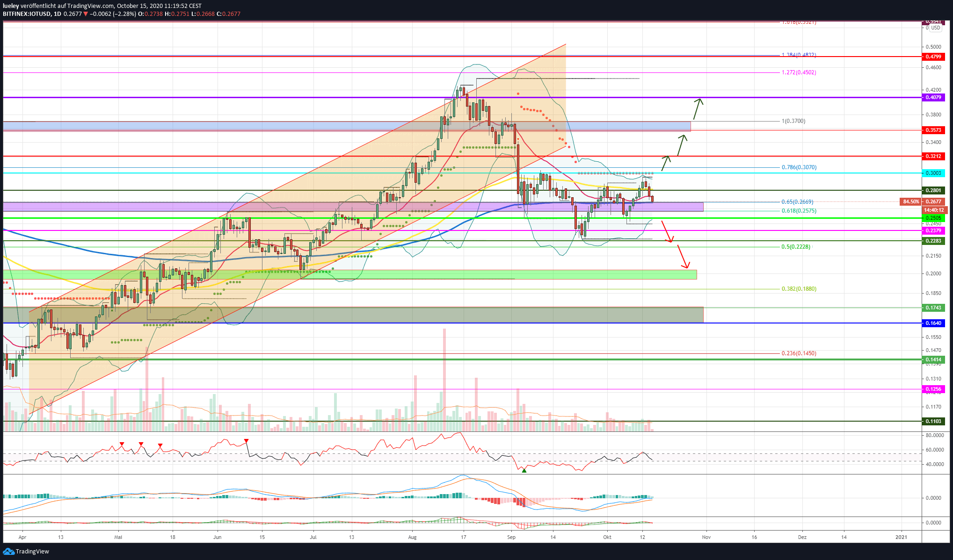Click the USD currency label on the price axis

point(935,28)
